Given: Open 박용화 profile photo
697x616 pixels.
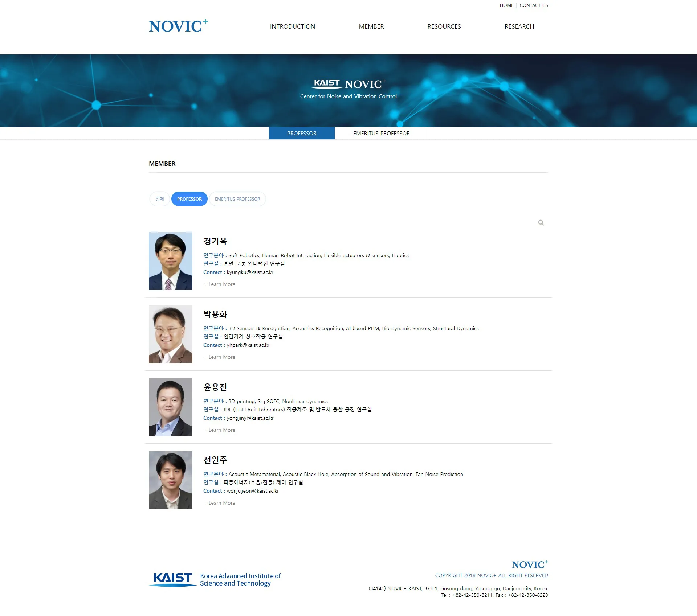Looking at the screenshot, I should (x=171, y=334).
